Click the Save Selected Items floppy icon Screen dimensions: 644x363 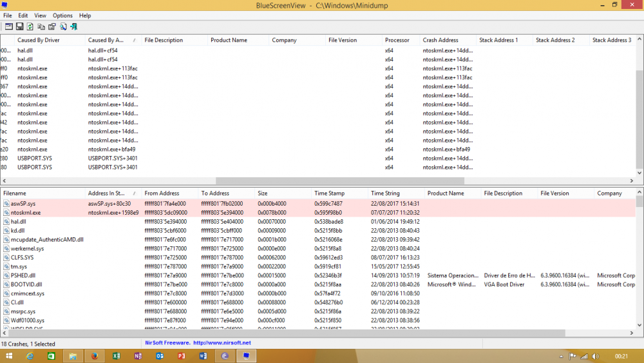point(19,26)
